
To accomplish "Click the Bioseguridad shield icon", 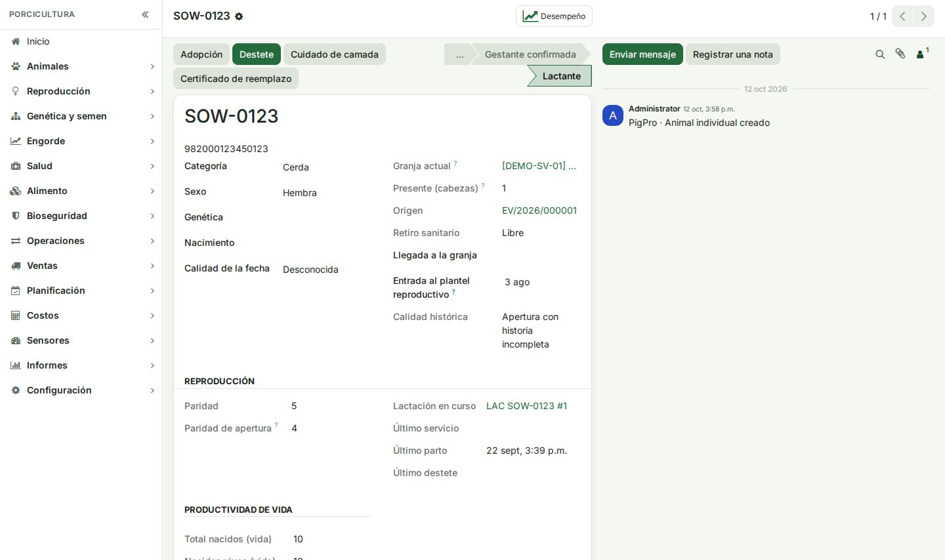I will pos(16,216).
